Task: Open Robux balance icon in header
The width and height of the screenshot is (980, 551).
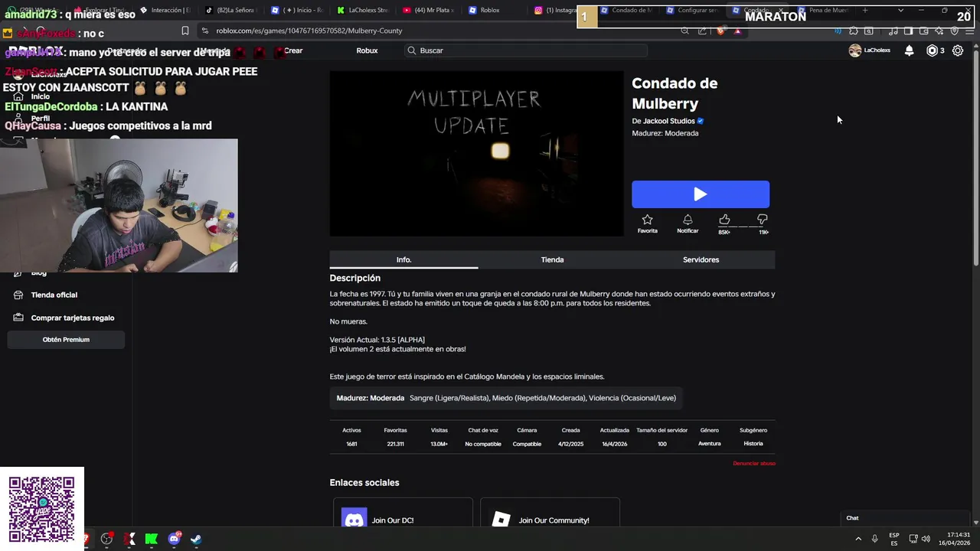Action: (x=932, y=51)
